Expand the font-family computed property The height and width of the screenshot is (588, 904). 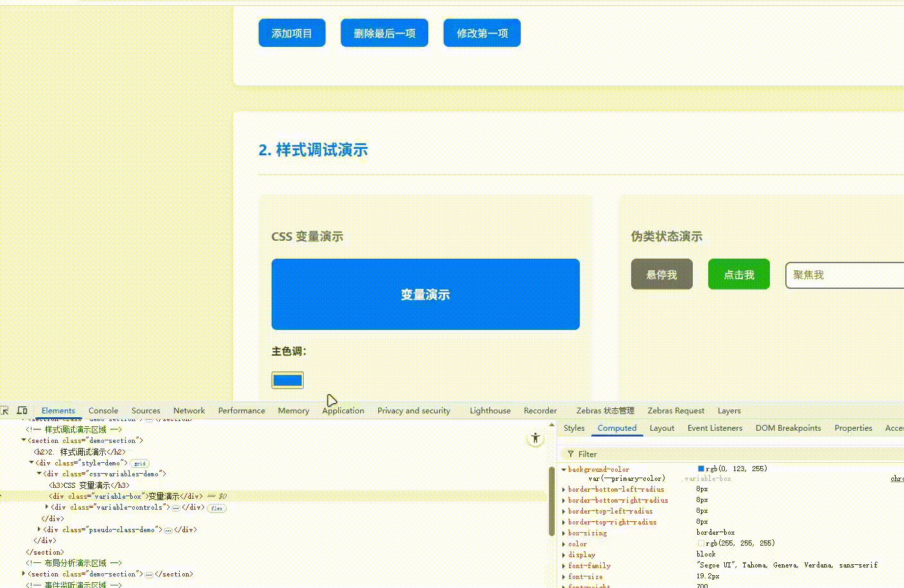click(563, 566)
